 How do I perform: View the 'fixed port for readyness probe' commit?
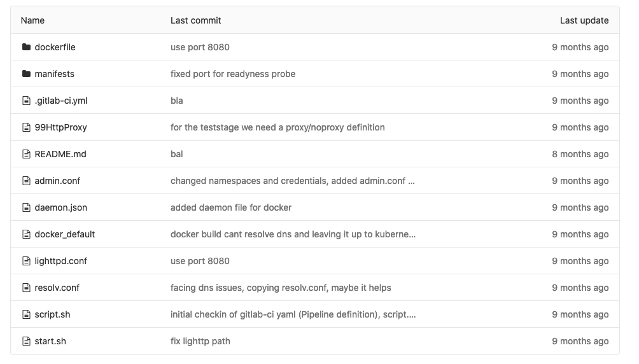click(233, 74)
